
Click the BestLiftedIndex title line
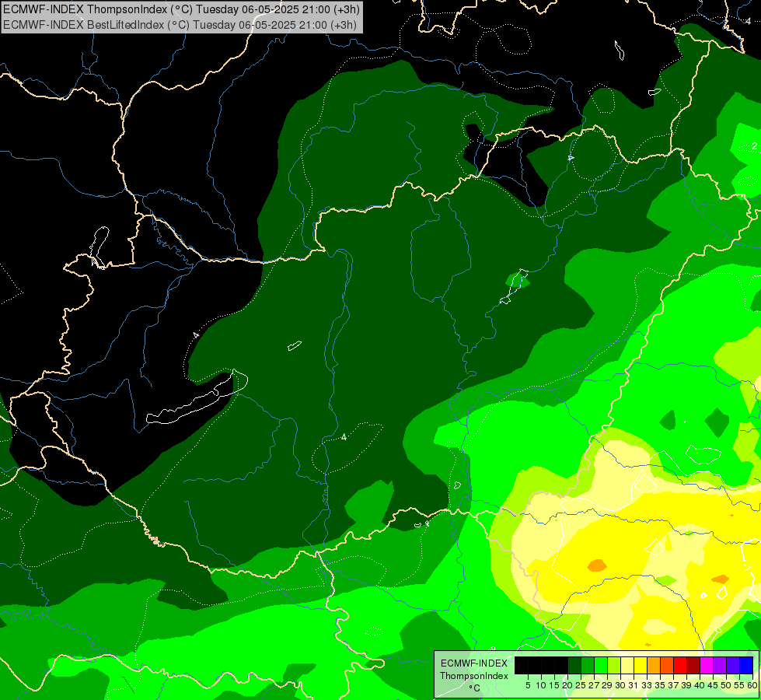click(180, 25)
